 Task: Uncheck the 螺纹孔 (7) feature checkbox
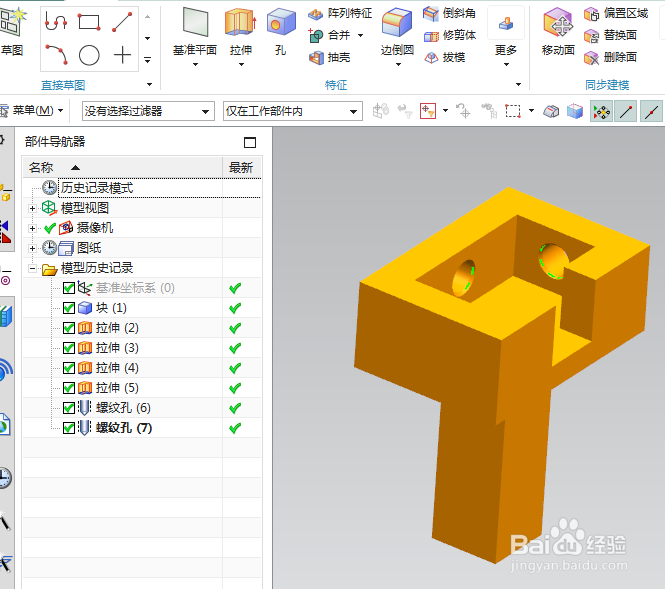[x=69, y=428]
